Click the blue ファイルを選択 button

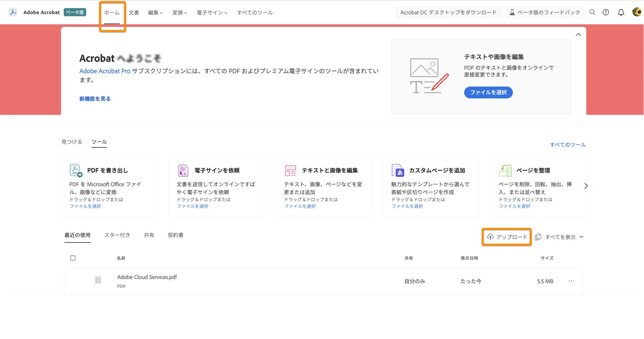tap(488, 93)
